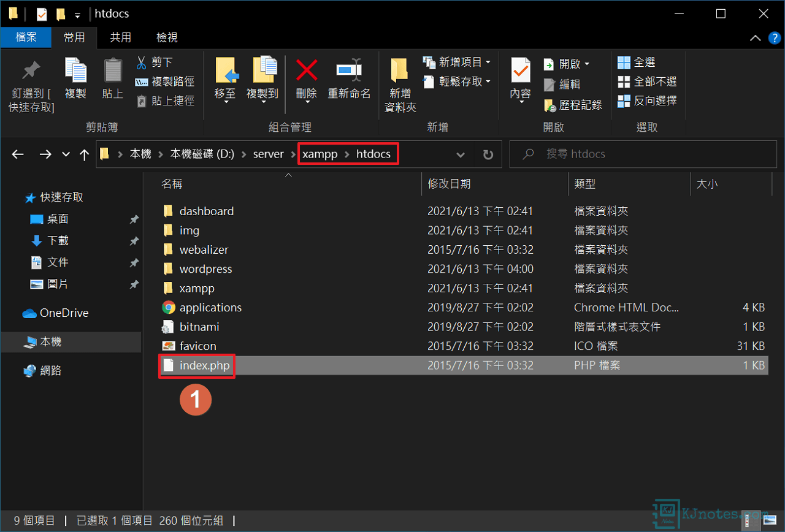Expand the Open (開啟) dropdown arrow
Screen dimensions: 785x532
tap(587, 64)
